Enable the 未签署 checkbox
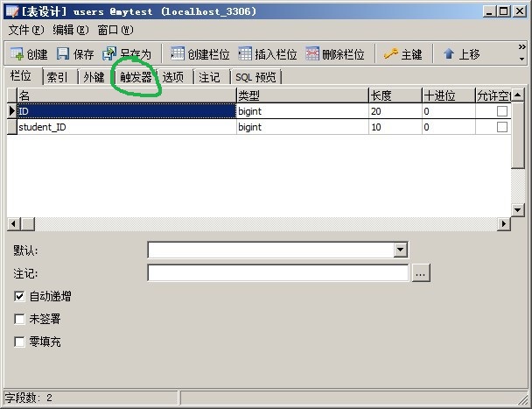Image resolution: width=532 pixels, height=409 pixels. [19, 319]
